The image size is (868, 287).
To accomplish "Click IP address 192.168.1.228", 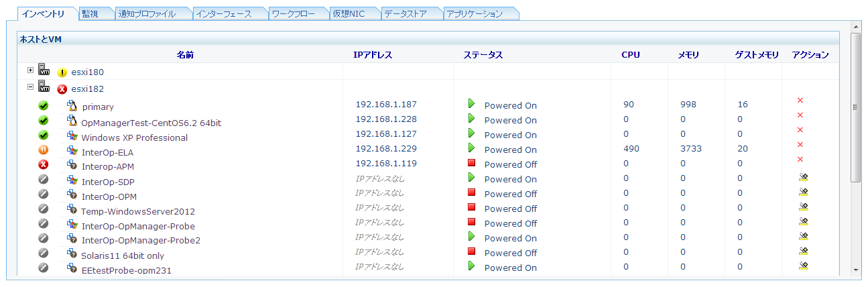I will pos(386,119).
